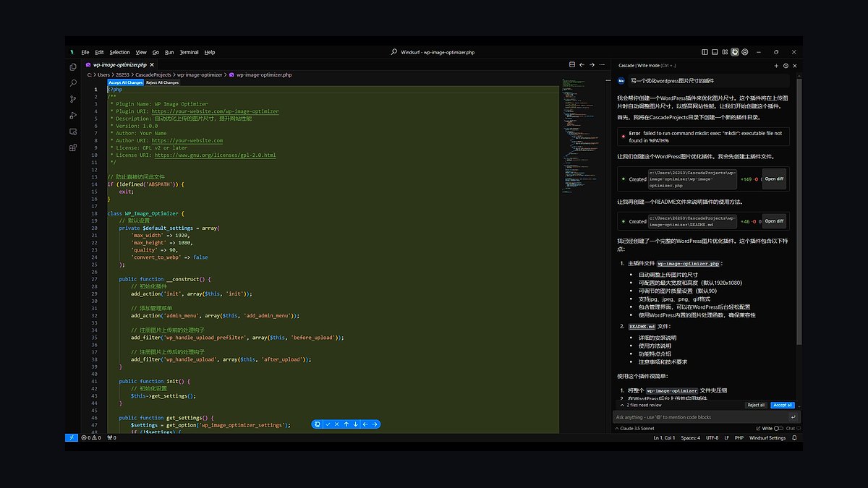Open notifications bell in status bar
The height and width of the screenshot is (488, 868).
tap(794, 437)
